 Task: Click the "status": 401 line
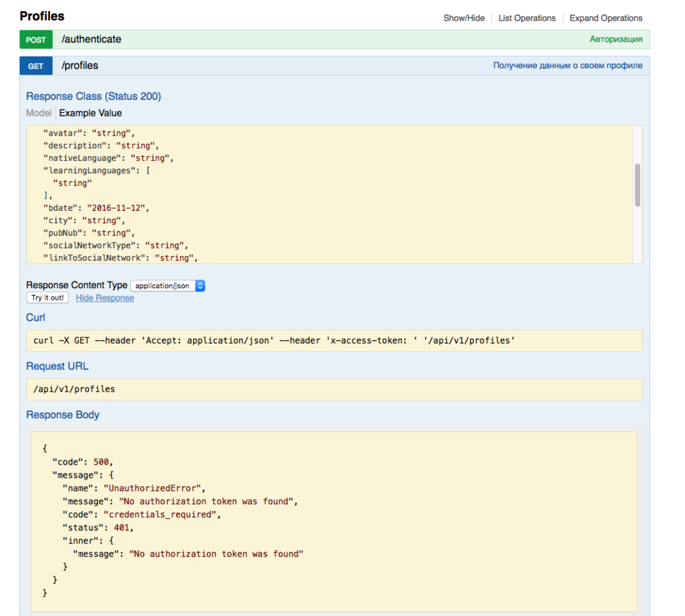coord(98,528)
